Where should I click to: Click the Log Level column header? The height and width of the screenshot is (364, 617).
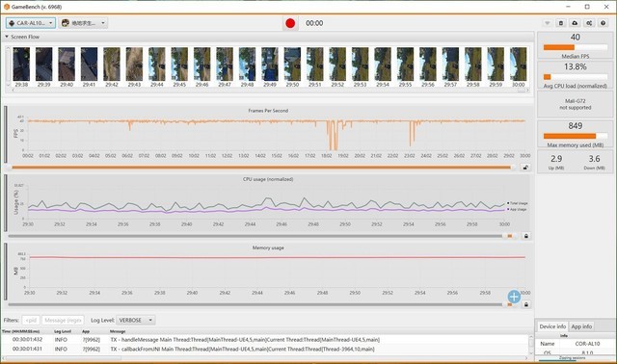(63, 331)
